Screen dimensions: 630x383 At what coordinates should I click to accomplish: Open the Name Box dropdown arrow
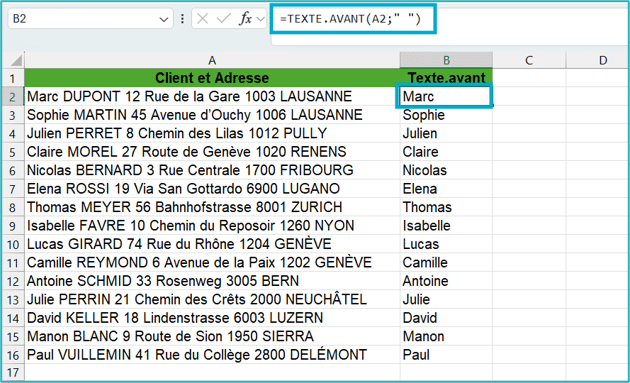(x=164, y=19)
